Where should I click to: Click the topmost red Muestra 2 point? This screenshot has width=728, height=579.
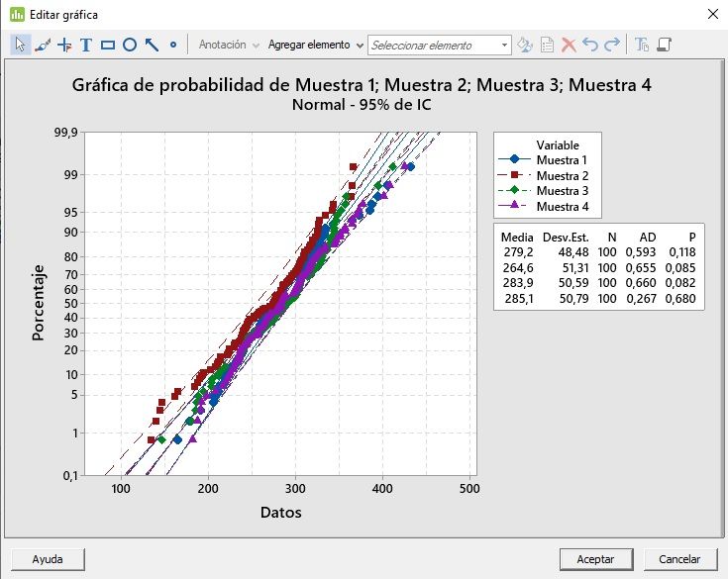click(x=354, y=167)
